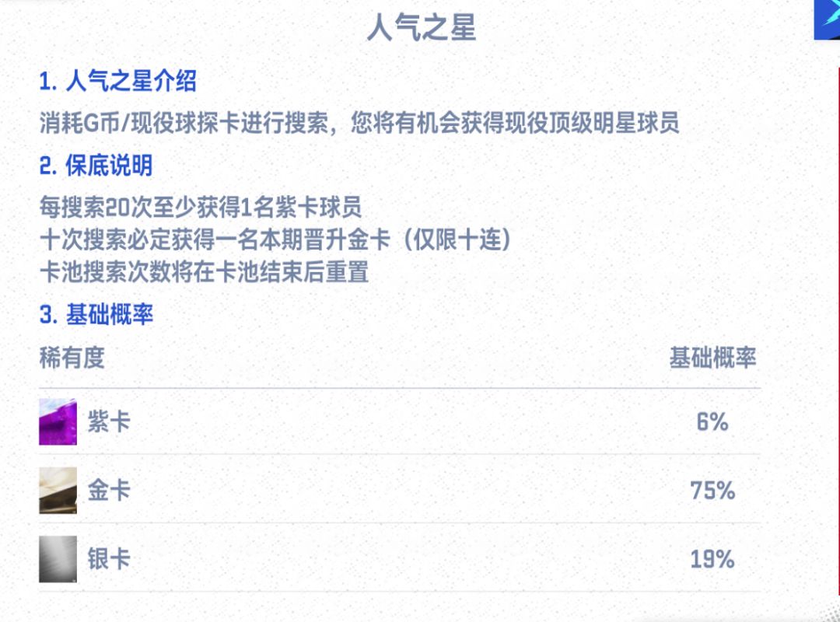Select the 银卡 rarity label

[x=108, y=559]
